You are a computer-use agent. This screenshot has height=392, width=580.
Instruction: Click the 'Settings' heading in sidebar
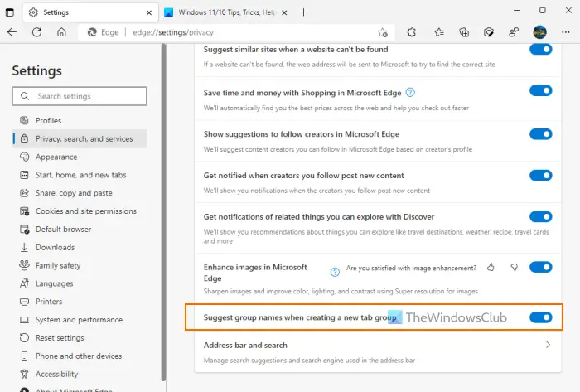tap(37, 70)
